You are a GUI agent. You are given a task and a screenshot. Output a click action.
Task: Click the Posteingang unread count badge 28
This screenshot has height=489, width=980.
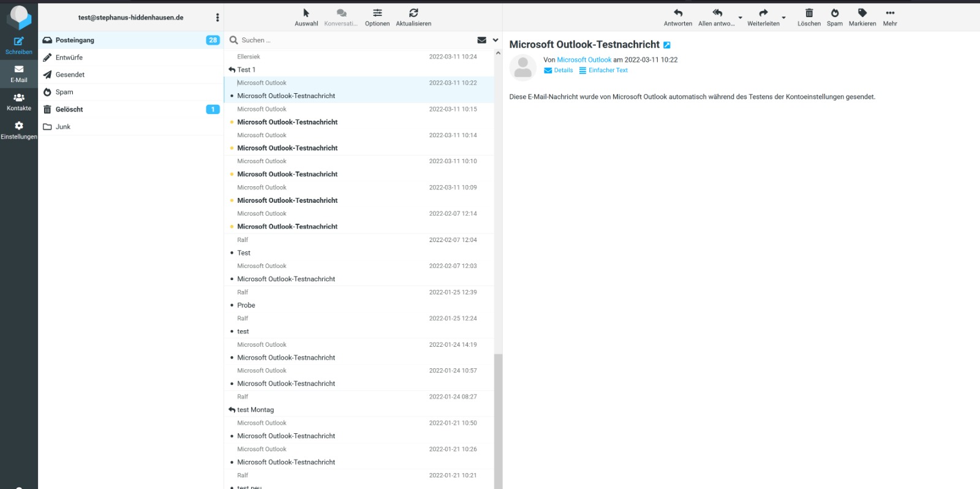(x=213, y=40)
